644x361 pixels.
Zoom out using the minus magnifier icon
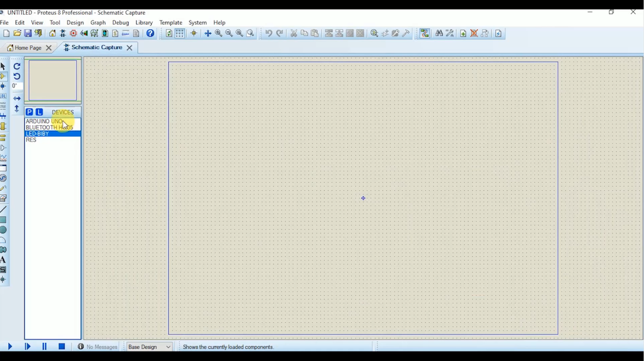229,33
